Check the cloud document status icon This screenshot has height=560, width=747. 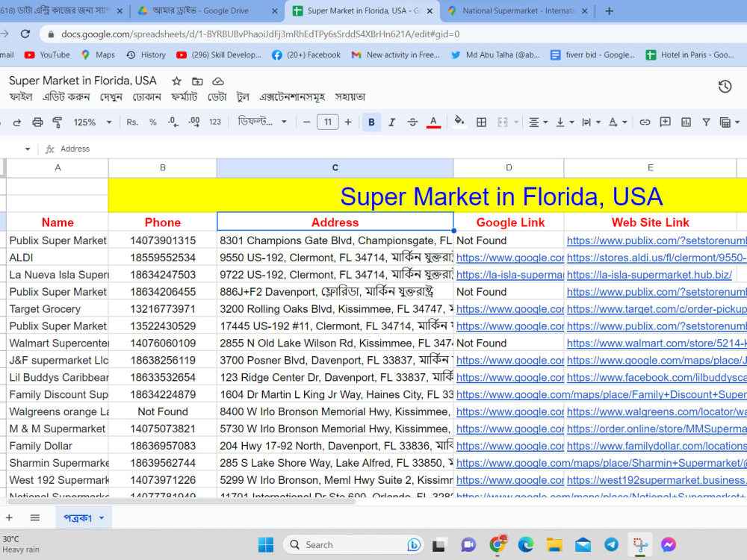[x=217, y=81]
